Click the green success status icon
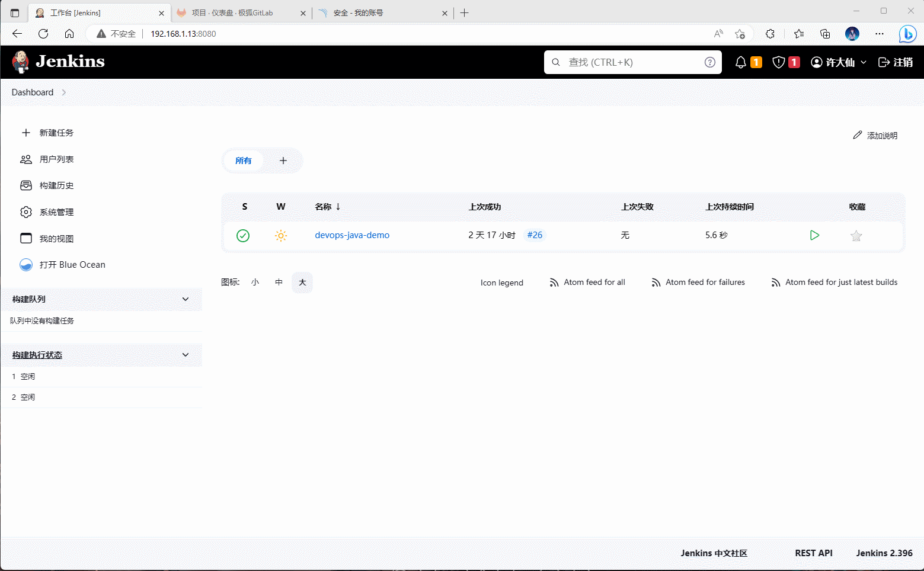The width and height of the screenshot is (924, 571). (x=243, y=236)
